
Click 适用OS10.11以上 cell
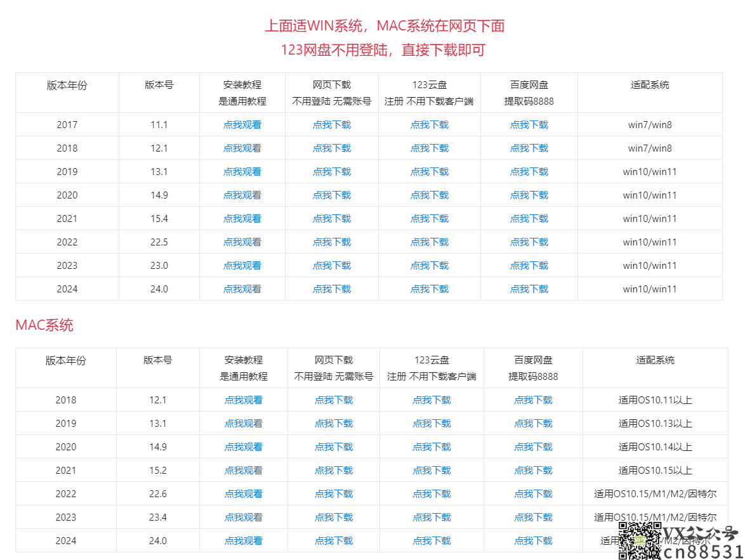[x=655, y=400]
